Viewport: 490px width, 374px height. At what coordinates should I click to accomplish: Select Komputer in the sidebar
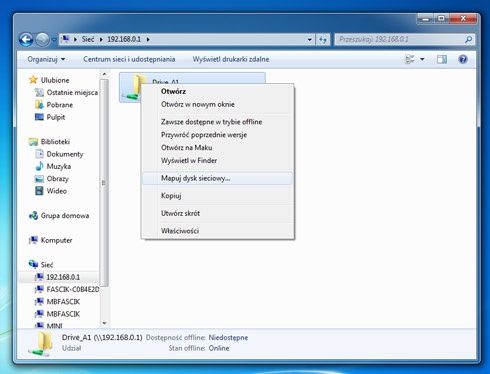click(x=50, y=240)
